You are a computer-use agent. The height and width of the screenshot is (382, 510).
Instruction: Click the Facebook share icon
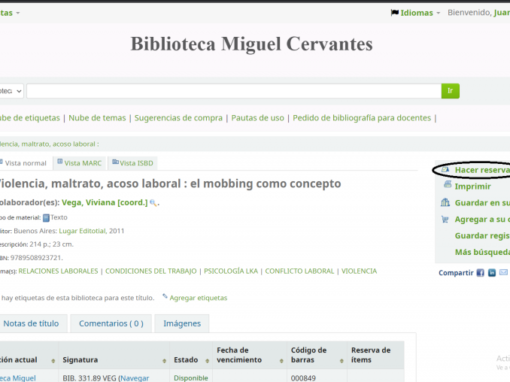[480, 273]
